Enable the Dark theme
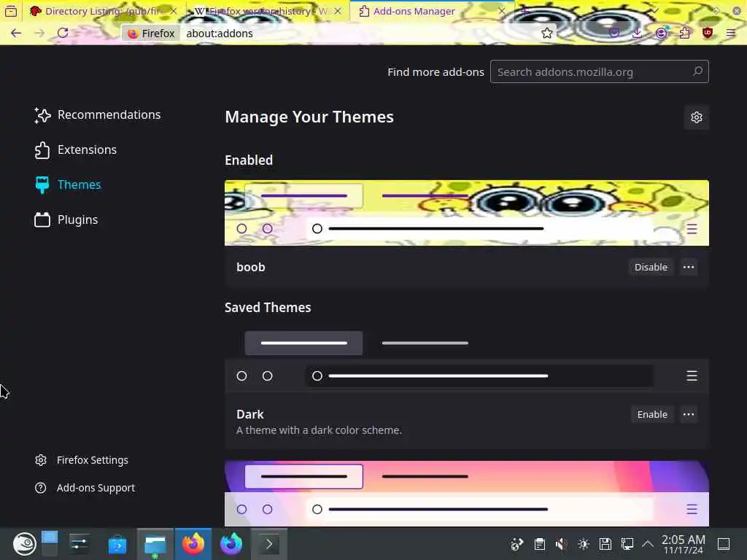 pos(652,414)
